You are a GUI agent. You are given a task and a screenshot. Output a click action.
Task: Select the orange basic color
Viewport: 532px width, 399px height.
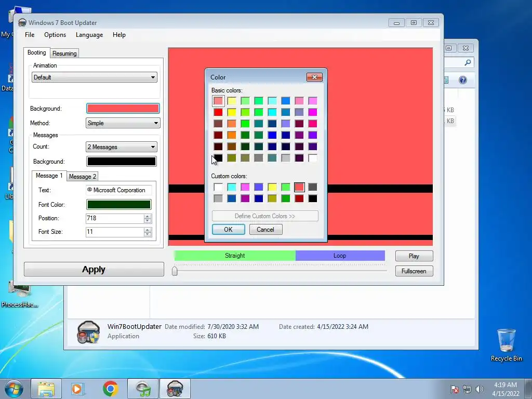coord(232,135)
